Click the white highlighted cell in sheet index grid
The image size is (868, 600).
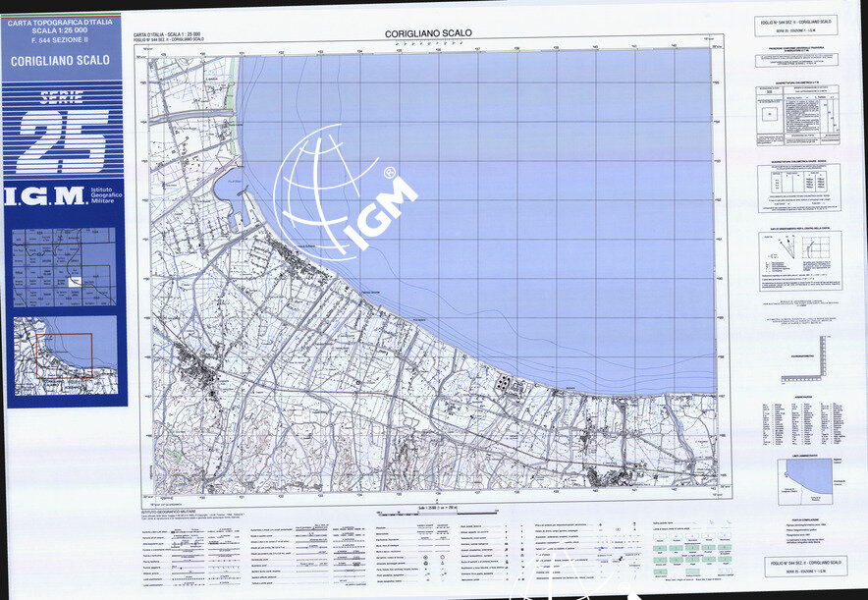[x=76, y=282]
